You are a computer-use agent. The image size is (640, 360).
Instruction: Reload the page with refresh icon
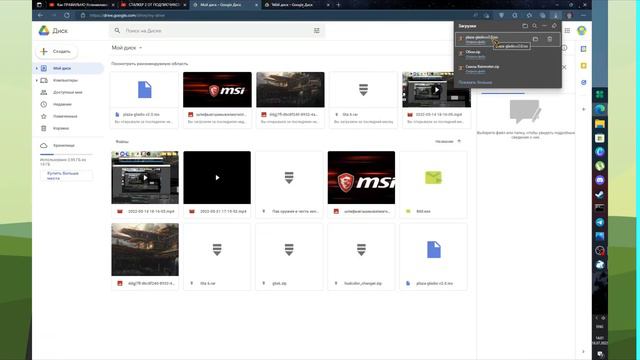tap(67, 15)
